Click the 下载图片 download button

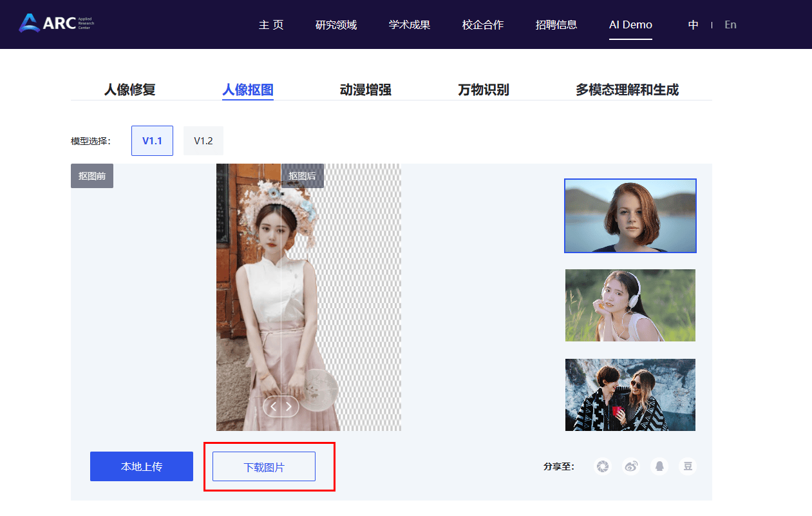tap(264, 466)
